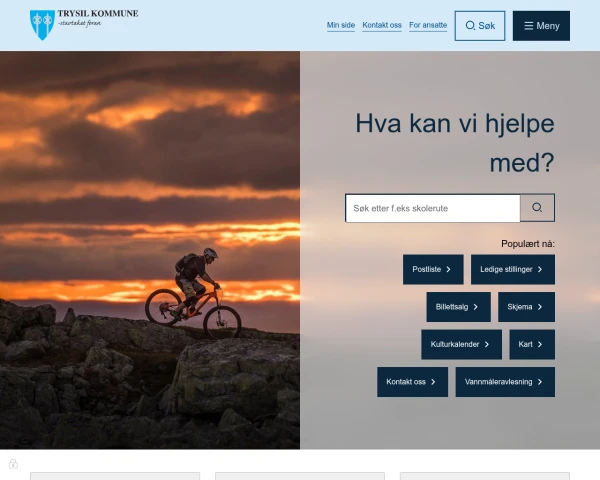
Task: Click the arrow icon on Kart
Action: click(x=540, y=345)
